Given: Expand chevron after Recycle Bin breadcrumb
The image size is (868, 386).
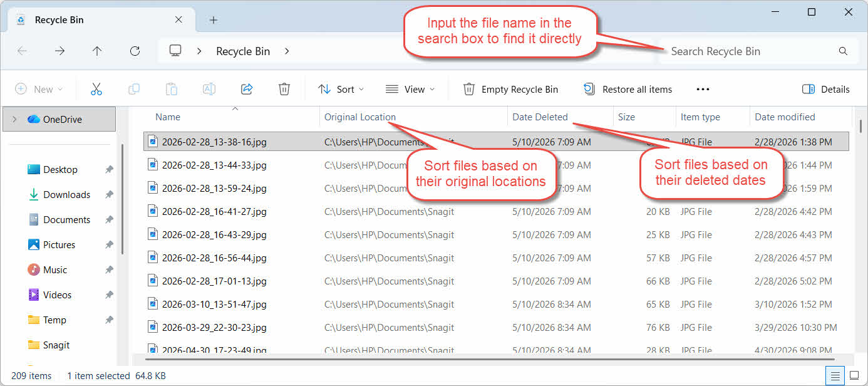Looking at the screenshot, I should click(287, 51).
